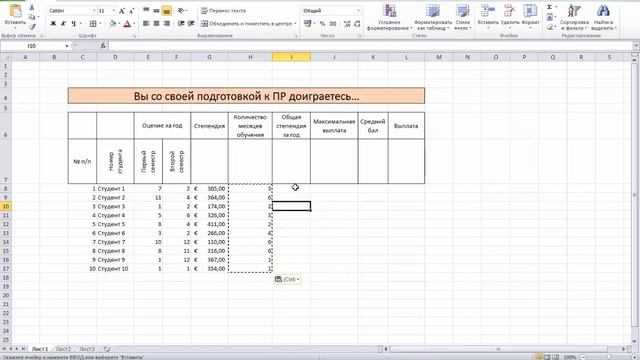
Task: Click the insert function fx icon
Action: 103,46
